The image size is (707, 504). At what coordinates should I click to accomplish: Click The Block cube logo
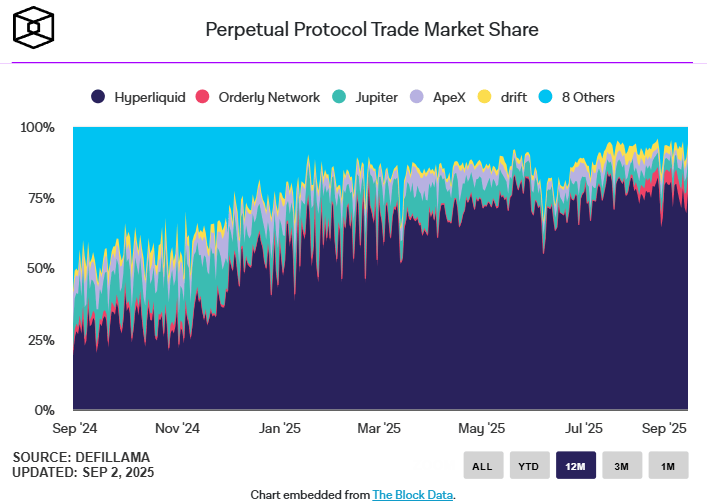click(x=33, y=27)
